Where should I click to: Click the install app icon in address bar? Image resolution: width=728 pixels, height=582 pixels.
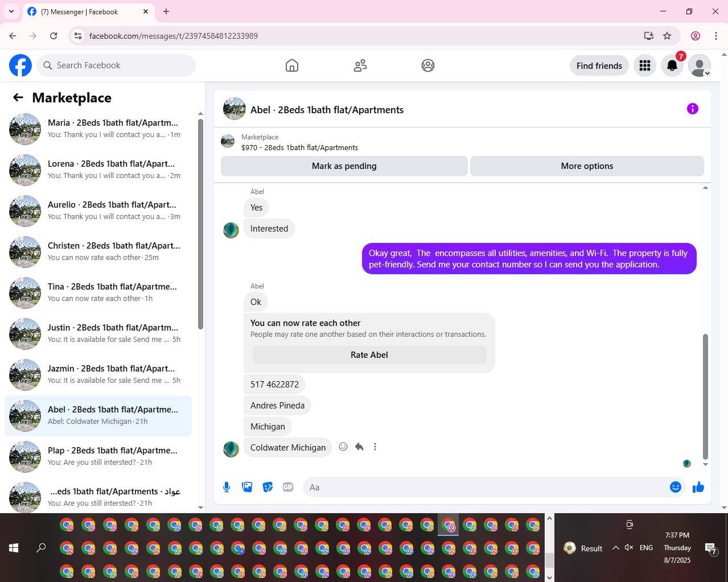648,36
